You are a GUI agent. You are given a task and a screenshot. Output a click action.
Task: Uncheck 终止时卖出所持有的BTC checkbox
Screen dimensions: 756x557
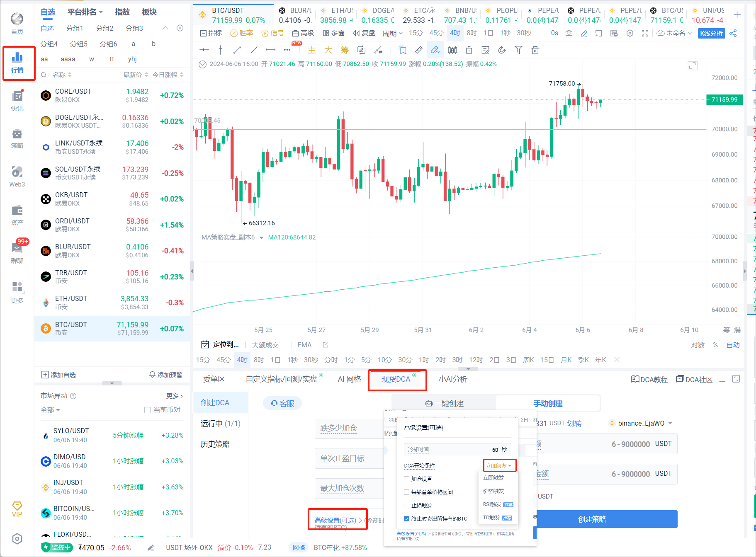click(407, 519)
